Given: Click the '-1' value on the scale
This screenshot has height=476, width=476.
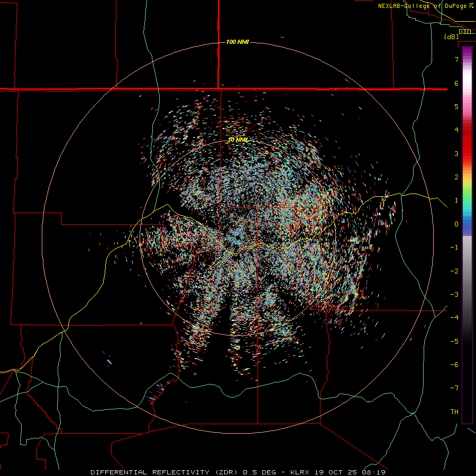Looking at the screenshot, I should pyautogui.click(x=454, y=248).
